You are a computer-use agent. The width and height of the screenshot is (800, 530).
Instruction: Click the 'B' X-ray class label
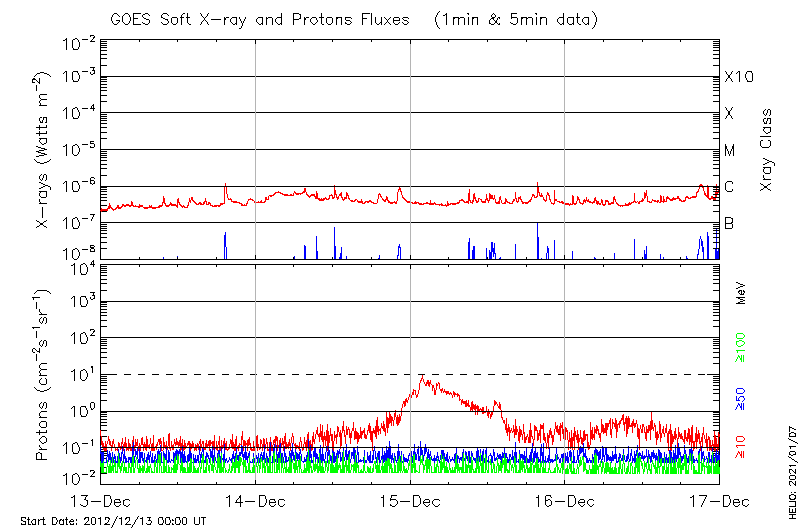pyautogui.click(x=729, y=223)
